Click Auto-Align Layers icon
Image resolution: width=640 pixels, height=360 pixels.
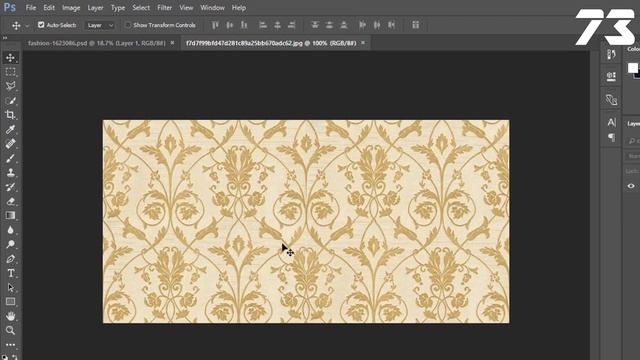(x=416, y=25)
